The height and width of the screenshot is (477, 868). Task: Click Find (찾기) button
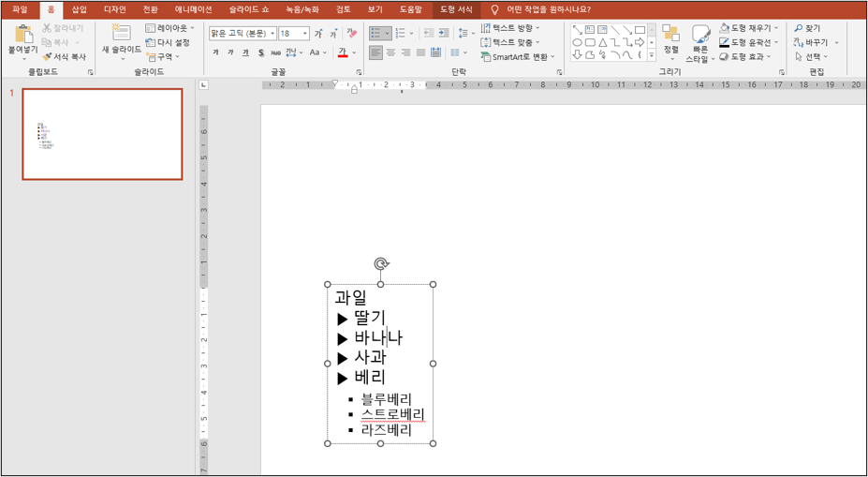point(808,28)
